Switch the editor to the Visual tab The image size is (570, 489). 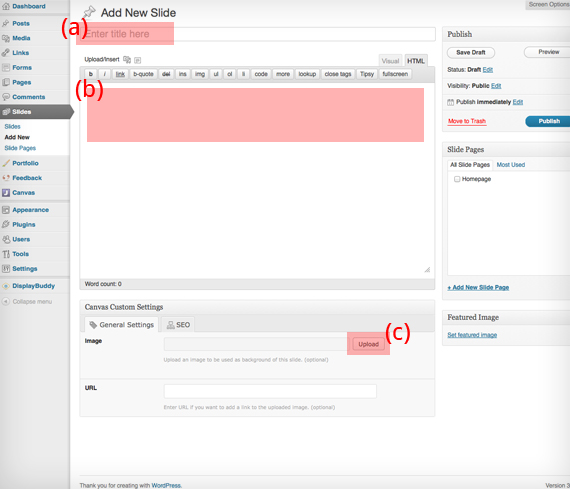(390, 61)
